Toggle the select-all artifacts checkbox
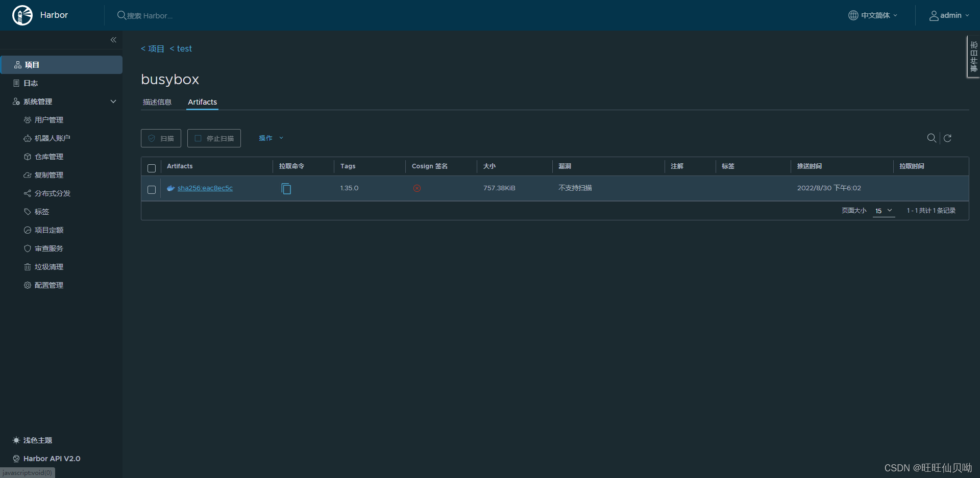Image resolution: width=980 pixels, height=478 pixels. [x=152, y=168]
